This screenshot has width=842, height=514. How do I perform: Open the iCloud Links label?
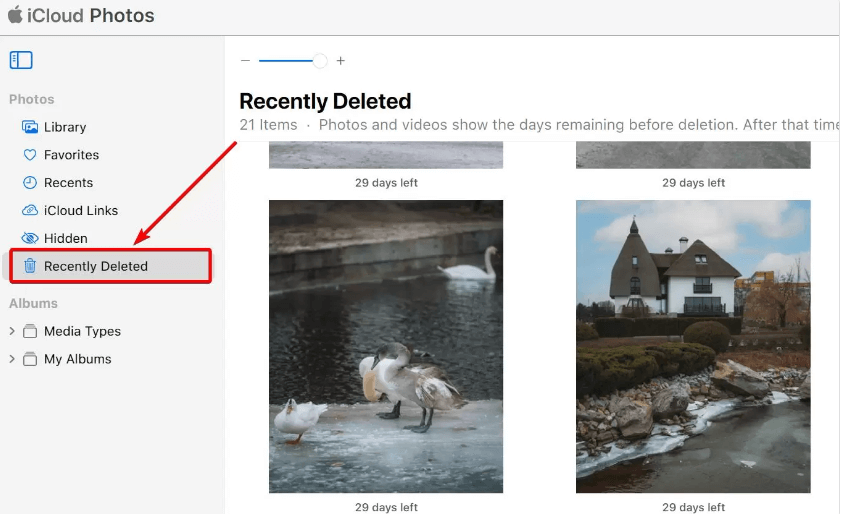click(81, 211)
